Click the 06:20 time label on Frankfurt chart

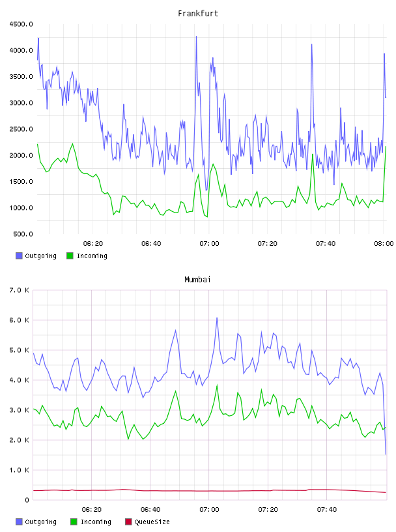pyautogui.click(x=93, y=244)
